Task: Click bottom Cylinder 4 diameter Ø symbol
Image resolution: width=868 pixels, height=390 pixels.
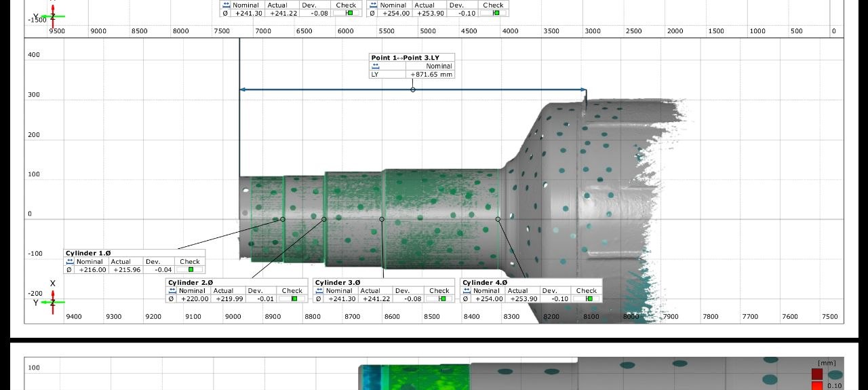Action: point(466,298)
